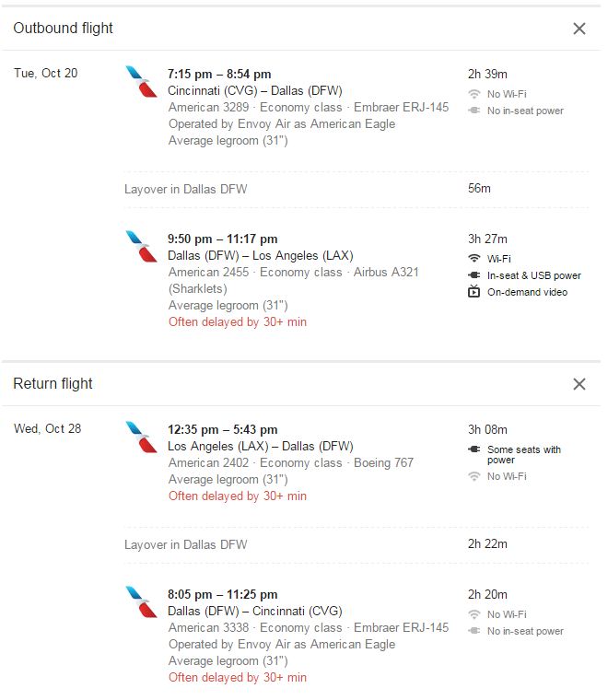Click No Wi-Fi icon on 7:15 pm flight
The height and width of the screenshot is (700, 608).
click(x=474, y=94)
